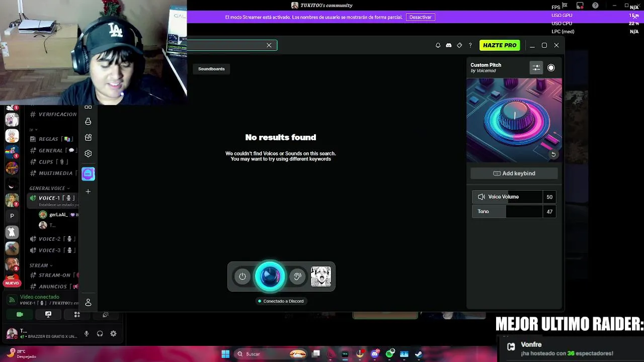Open the weather widget 28°C Despejado
The width and height of the screenshot is (644, 362).
(x=21, y=354)
